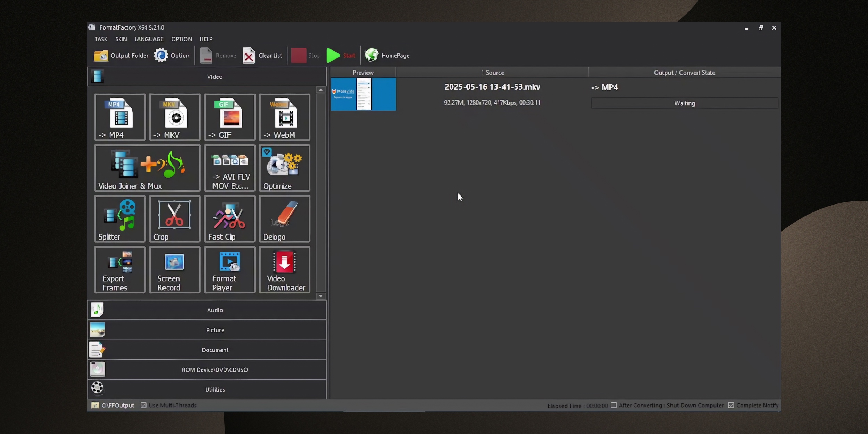This screenshot has height=434, width=868.
Task: Toggle the Use Multi-Threads checkbox
Action: 143,406
